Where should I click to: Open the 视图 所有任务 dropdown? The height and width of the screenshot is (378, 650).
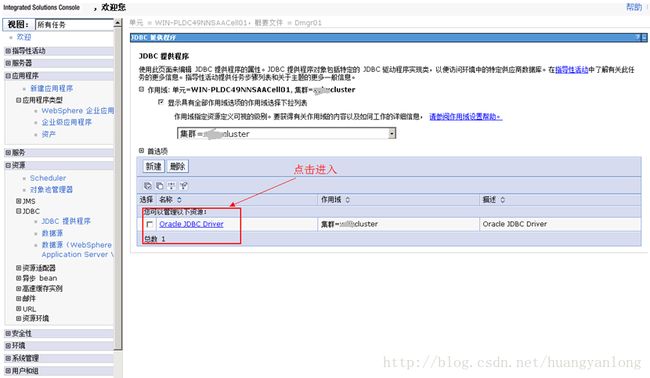(x=74, y=24)
